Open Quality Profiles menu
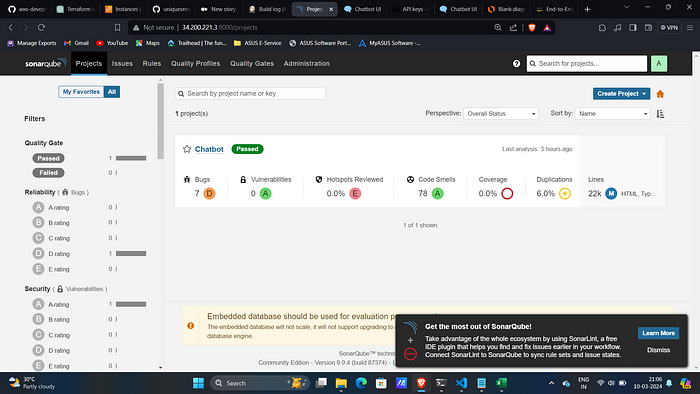Screen dimensions: 700x394 tap(196, 63)
